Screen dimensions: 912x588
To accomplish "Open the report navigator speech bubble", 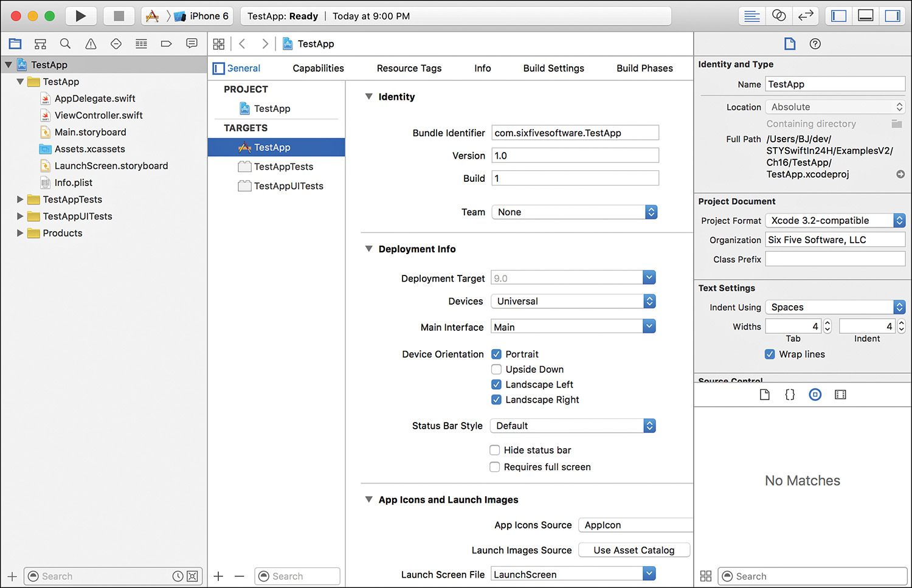I will coord(192,44).
